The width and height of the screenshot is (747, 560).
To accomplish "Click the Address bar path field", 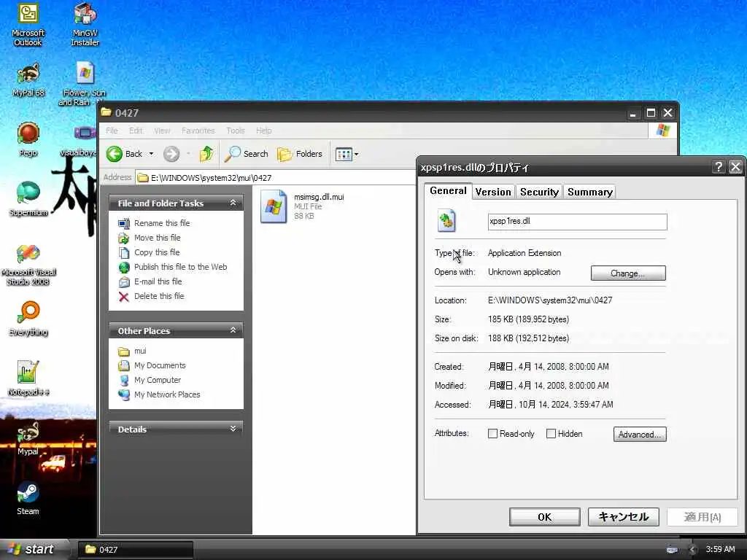I will coord(275,178).
